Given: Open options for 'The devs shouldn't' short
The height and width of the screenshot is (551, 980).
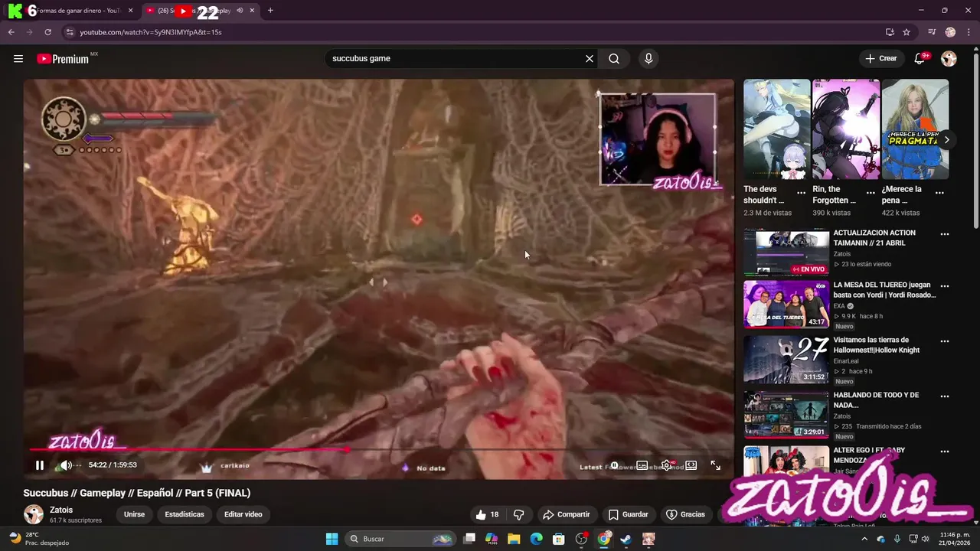Looking at the screenshot, I should 801,193.
